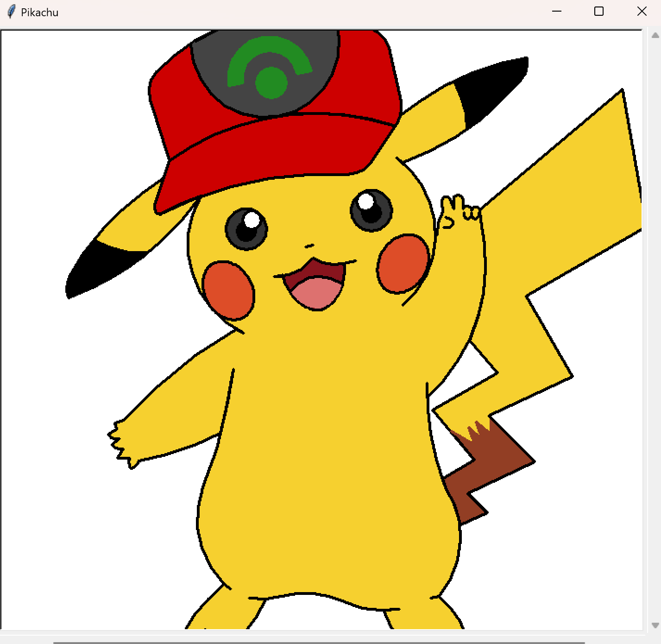661x644 pixels.
Task: Click the Tk feather icon in title bar
Action: click(x=11, y=12)
